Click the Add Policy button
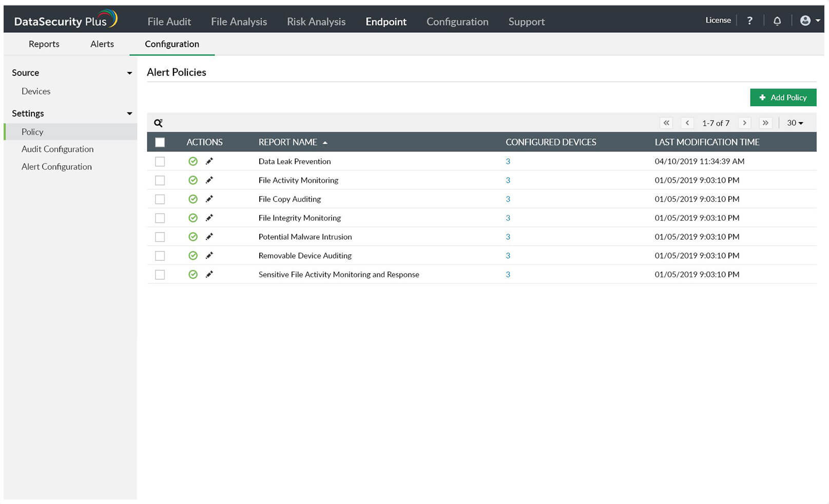The height and width of the screenshot is (504, 829). [783, 98]
